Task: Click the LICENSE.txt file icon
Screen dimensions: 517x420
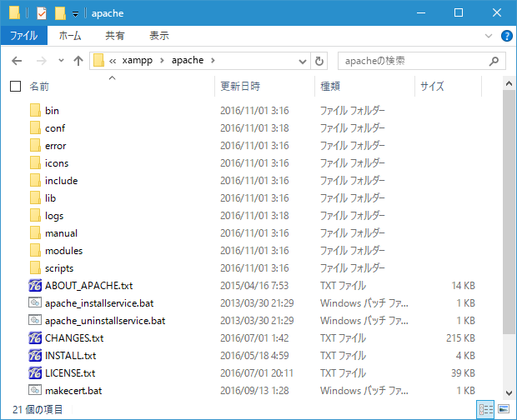Action: [x=35, y=372]
